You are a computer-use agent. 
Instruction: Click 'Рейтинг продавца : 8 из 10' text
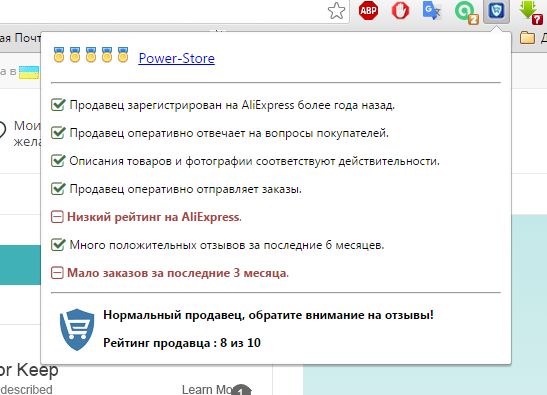tap(182, 343)
